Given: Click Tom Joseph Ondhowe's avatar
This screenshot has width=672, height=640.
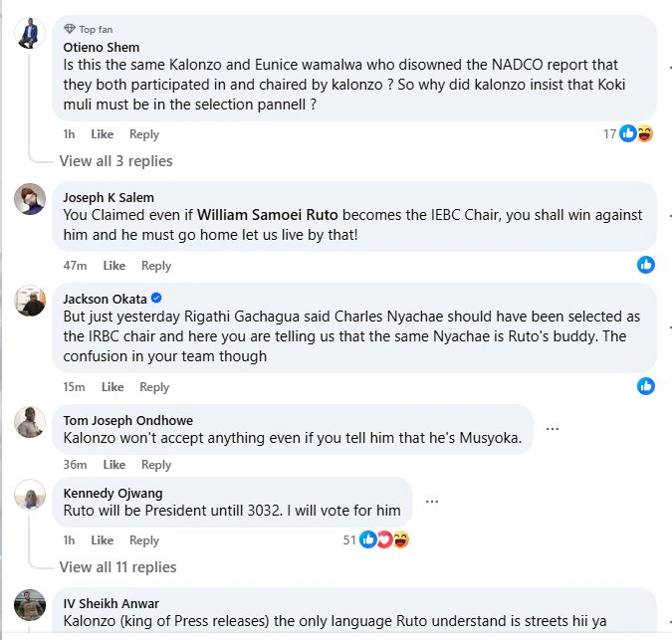Looking at the screenshot, I should (29, 422).
